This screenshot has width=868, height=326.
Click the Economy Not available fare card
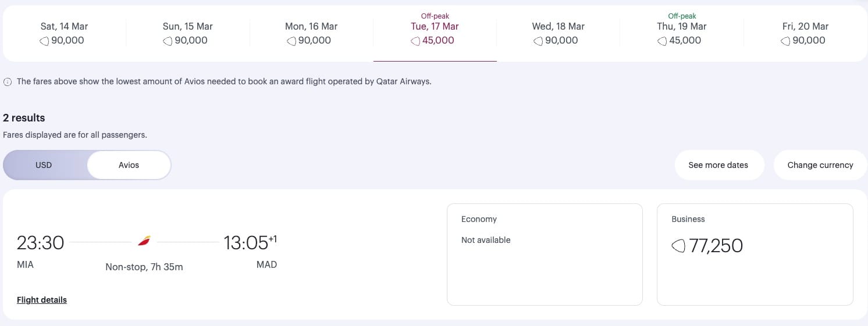click(x=545, y=254)
